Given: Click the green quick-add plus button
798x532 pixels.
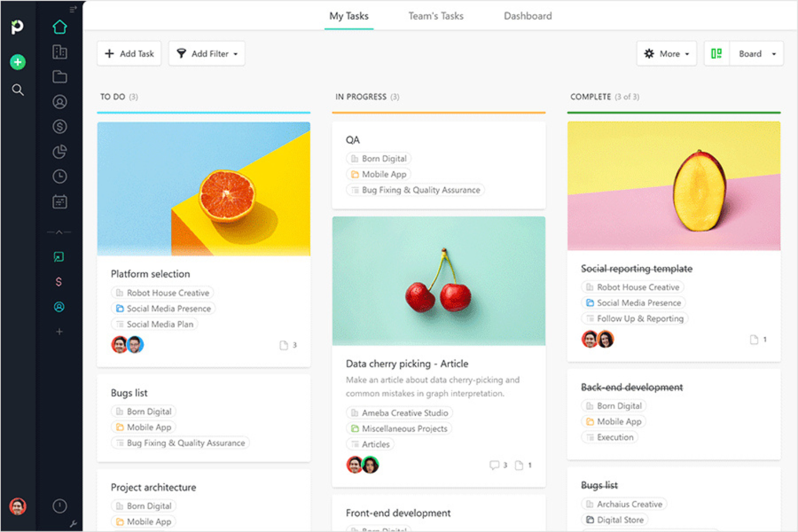Looking at the screenshot, I should point(18,62).
